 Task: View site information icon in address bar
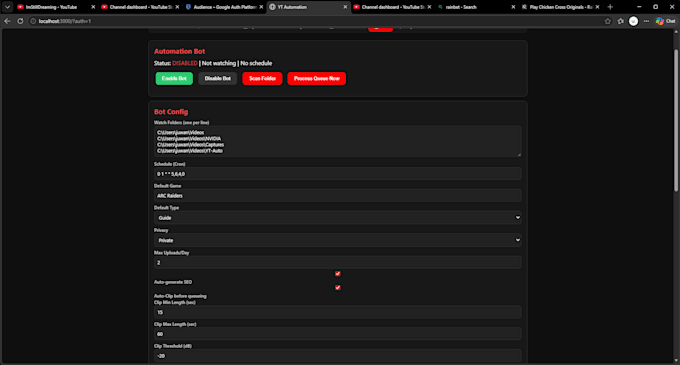pyautogui.click(x=33, y=21)
